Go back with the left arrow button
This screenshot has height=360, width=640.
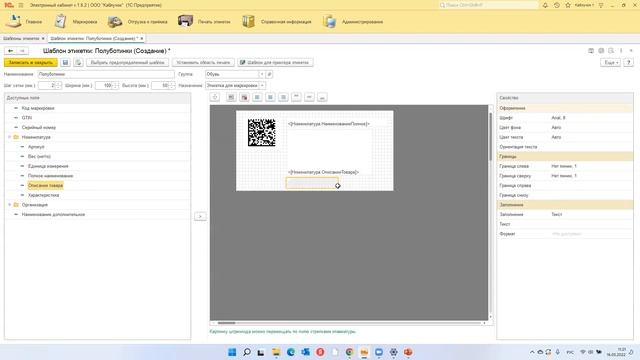click(11, 51)
